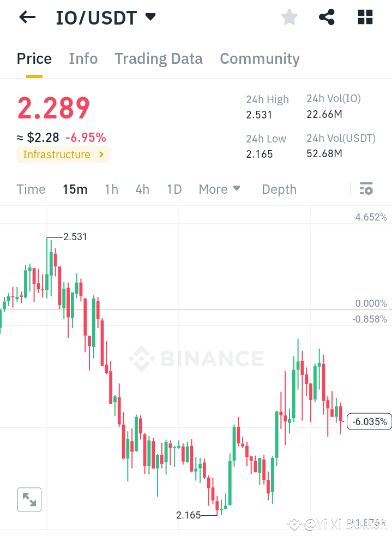Select the Depth chart view

(x=279, y=189)
